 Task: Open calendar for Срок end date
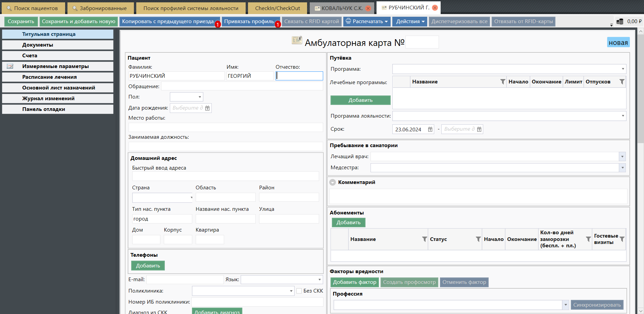coord(479,129)
